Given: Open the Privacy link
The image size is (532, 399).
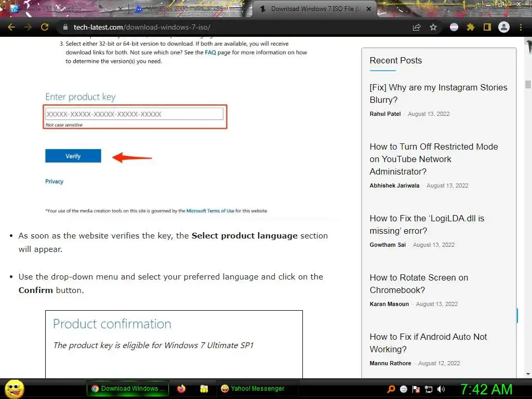Looking at the screenshot, I should (54, 181).
